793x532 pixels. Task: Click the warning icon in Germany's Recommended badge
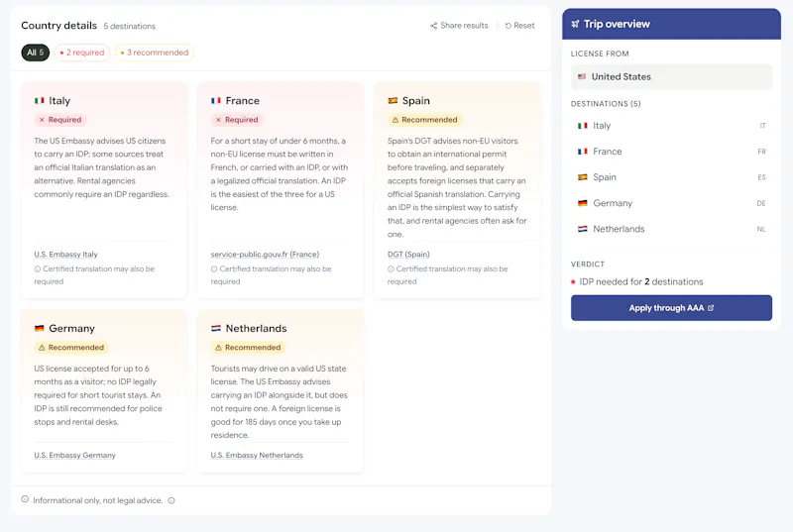click(42, 348)
